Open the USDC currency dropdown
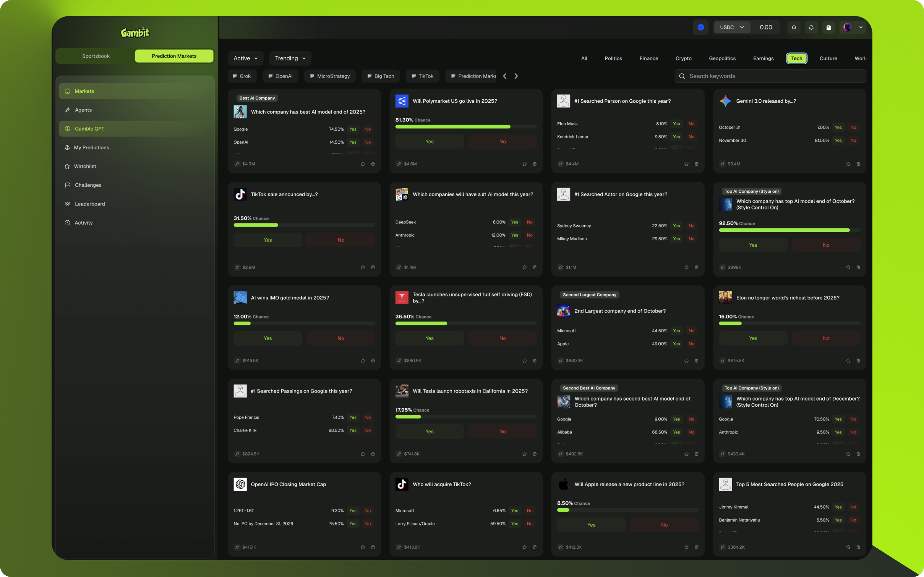Viewport: 924px width, 577px height. (x=732, y=27)
